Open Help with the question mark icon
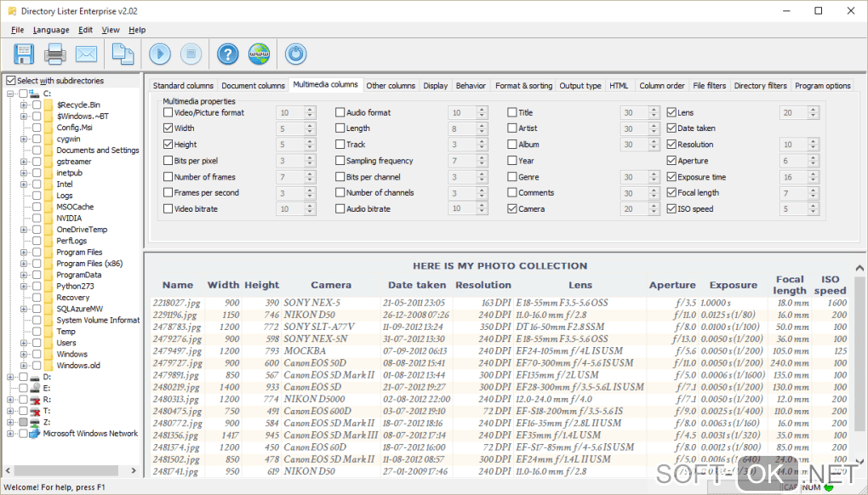 pyautogui.click(x=226, y=54)
